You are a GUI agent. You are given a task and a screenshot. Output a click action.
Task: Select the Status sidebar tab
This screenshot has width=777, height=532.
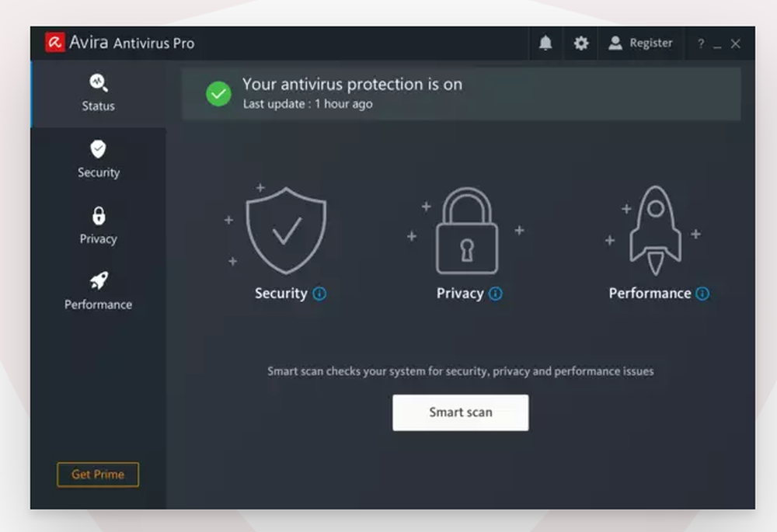click(98, 93)
